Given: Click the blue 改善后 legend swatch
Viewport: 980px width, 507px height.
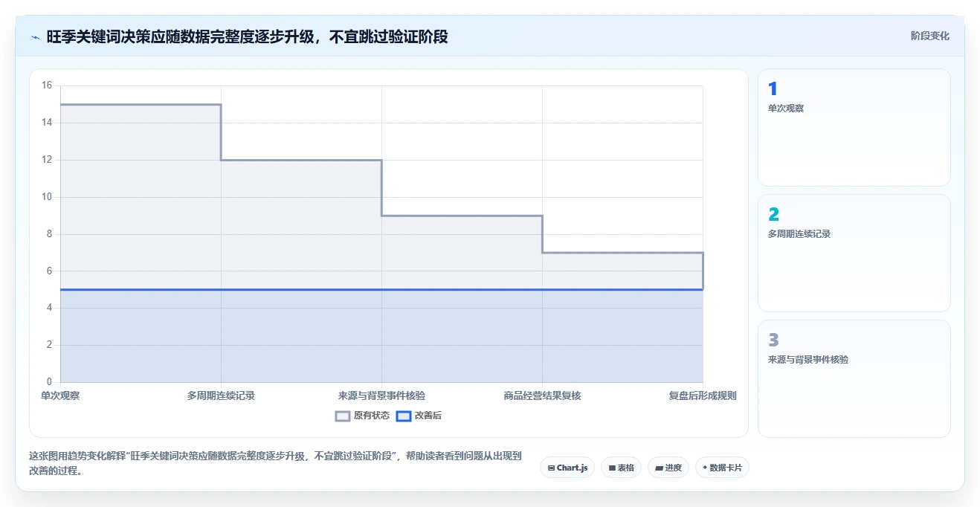Looking at the screenshot, I should point(404,416).
